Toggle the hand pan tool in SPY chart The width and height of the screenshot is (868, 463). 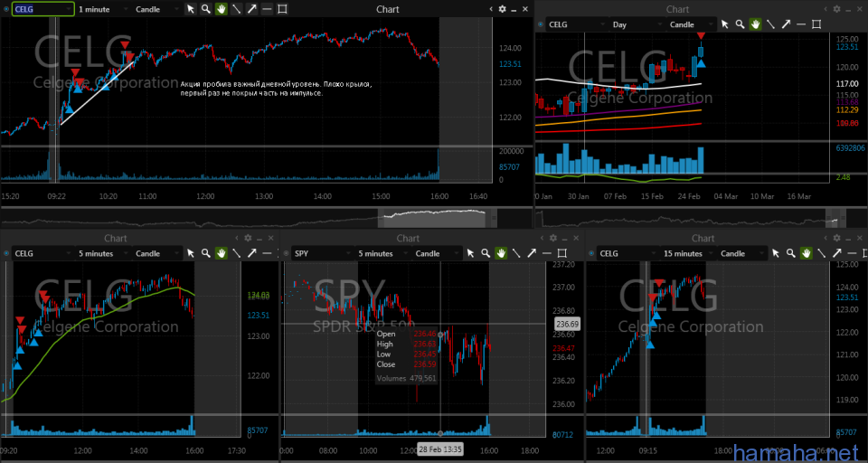tap(501, 253)
